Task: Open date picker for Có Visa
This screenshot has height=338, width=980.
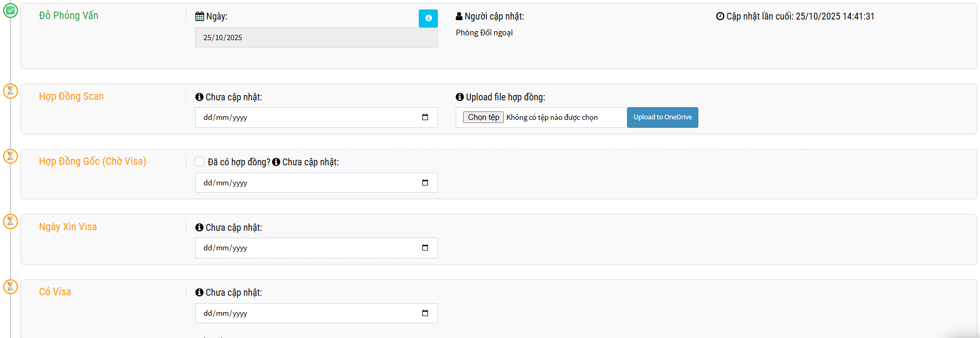Action: point(425,313)
